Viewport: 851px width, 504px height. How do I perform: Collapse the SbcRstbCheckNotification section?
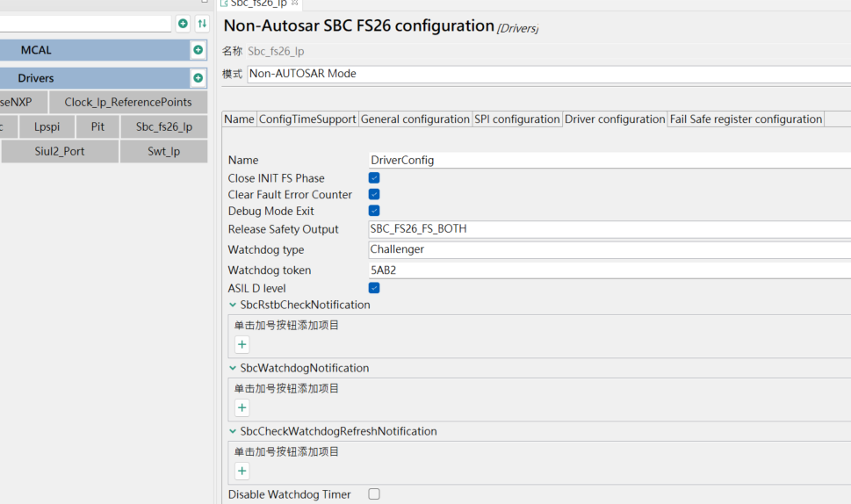232,305
